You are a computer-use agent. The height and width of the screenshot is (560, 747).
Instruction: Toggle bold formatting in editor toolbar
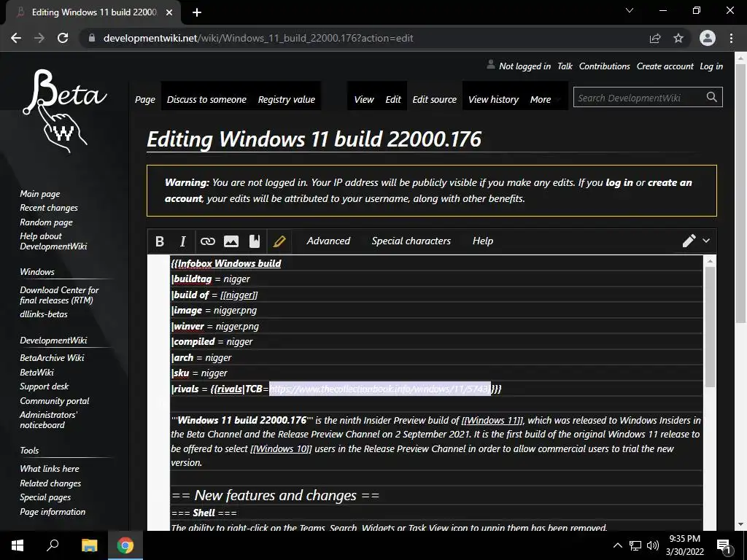[160, 241]
